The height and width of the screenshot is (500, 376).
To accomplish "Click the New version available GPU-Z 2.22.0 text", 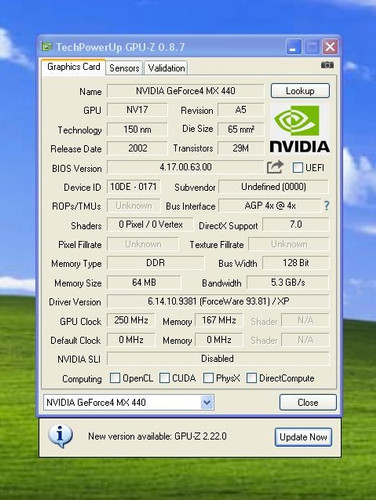I will (x=157, y=436).
